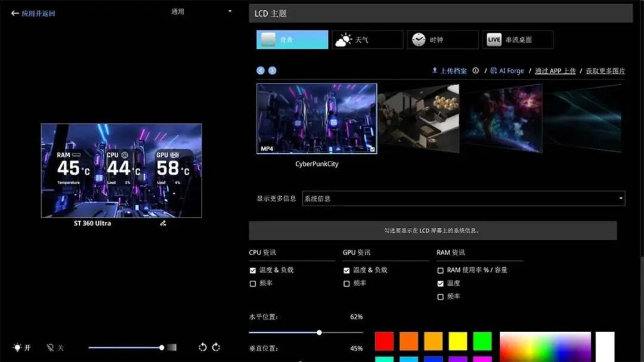The height and width of the screenshot is (362, 644).
Task: Click the brightness slider handle
Action: pos(162,348)
